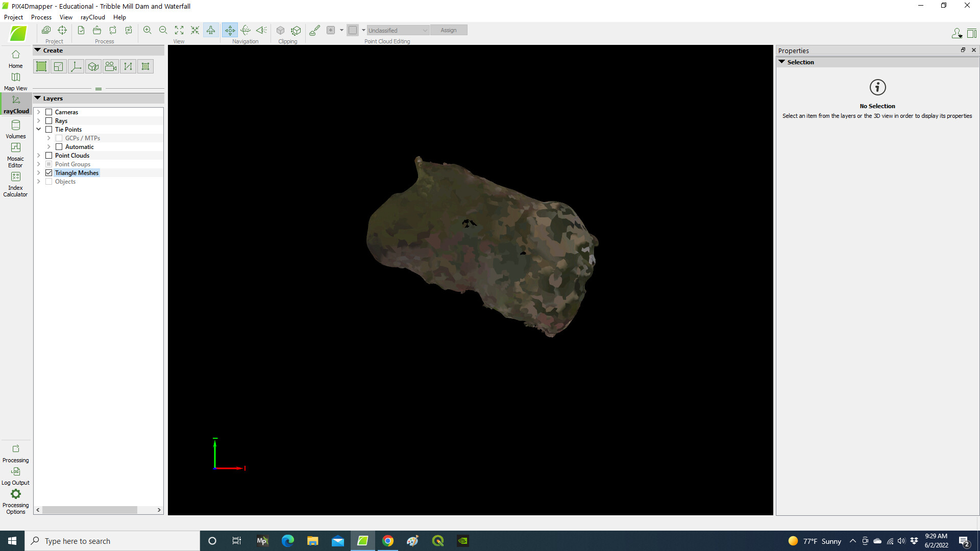Click the View All fit-screen icon
The width and height of the screenshot is (980, 551).
(x=179, y=30)
